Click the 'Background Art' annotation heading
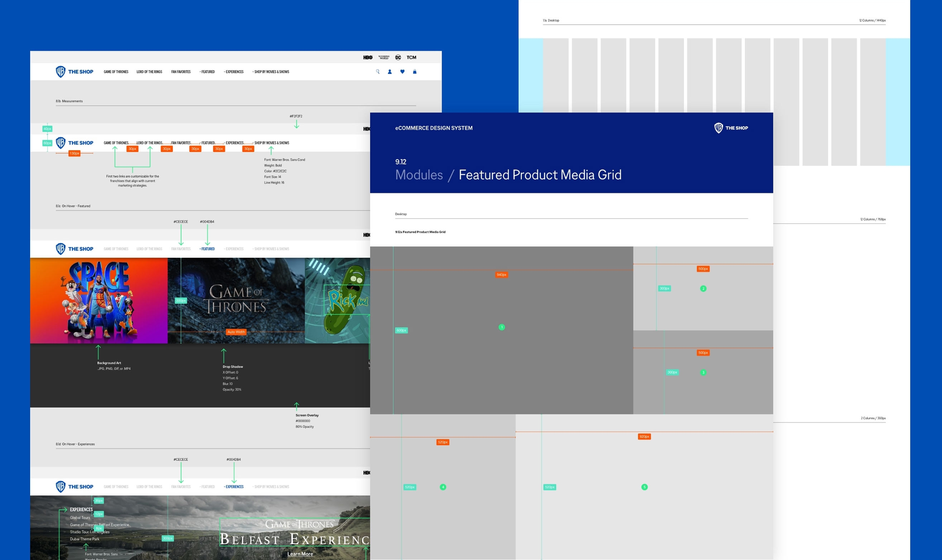Image resolution: width=942 pixels, height=560 pixels. pyautogui.click(x=109, y=363)
